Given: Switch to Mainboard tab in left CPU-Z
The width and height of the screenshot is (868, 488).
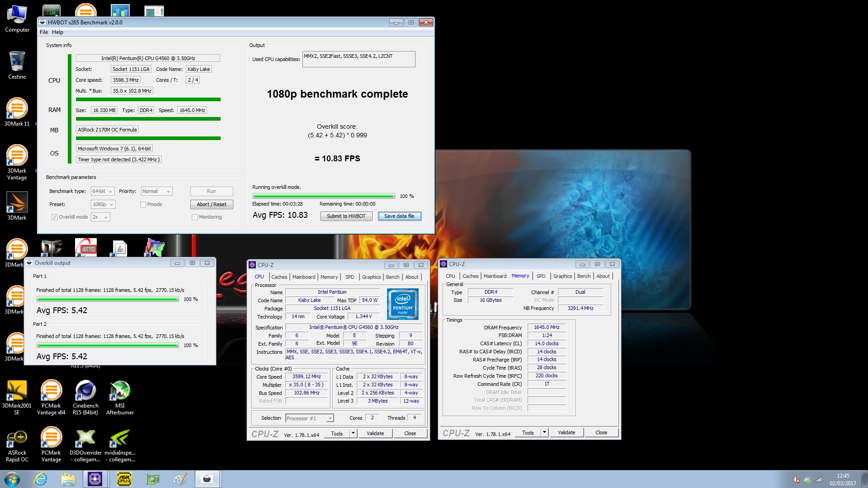Looking at the screenshot, I should 304,277.
